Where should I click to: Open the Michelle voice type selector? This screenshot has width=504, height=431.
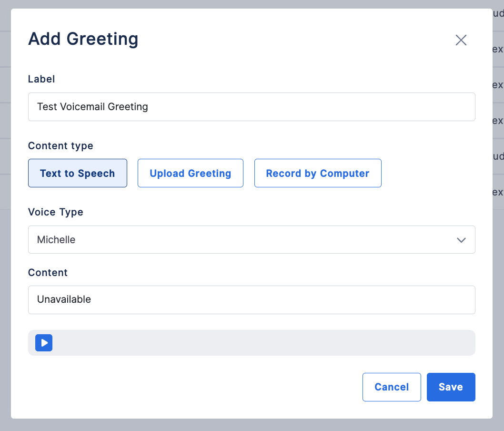pos(252,240)
